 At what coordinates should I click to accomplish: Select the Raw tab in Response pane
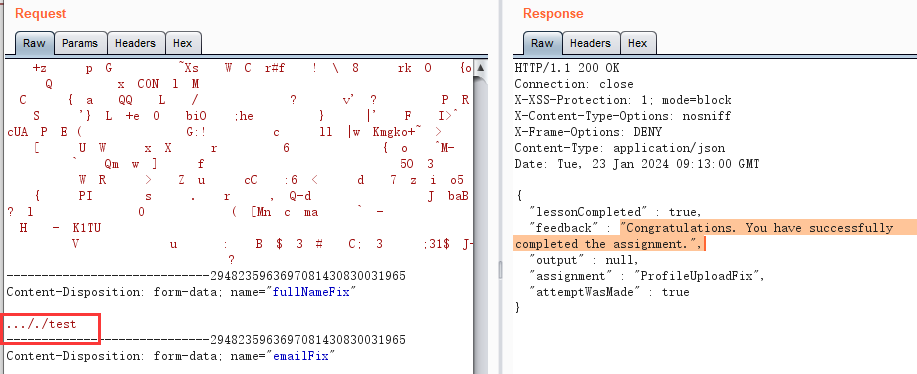[x=542, y=43]
